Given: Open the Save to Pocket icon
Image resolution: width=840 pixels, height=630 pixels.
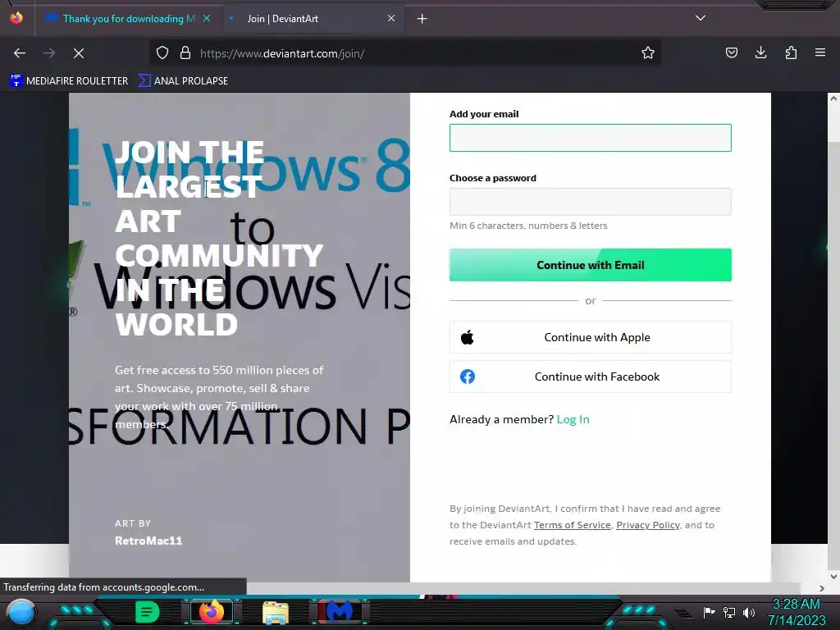Looking at the screenshot, I should [x=731, y=52].
